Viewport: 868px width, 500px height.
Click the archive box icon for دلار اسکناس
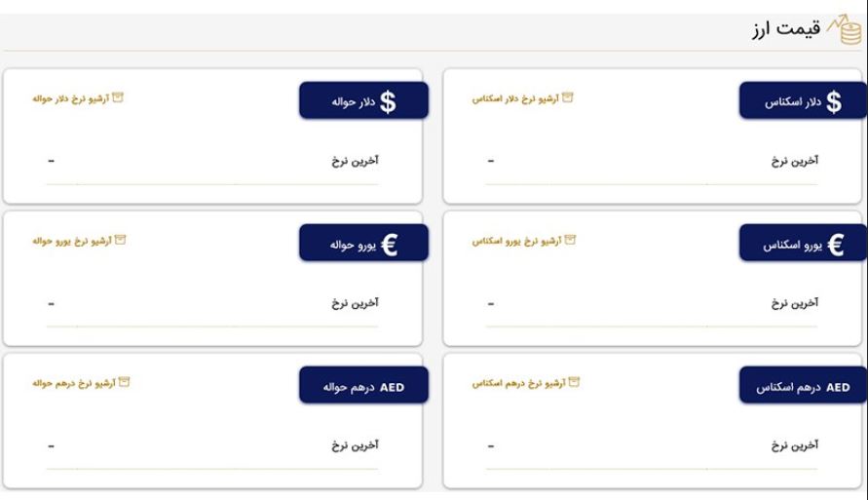(567, 97)
